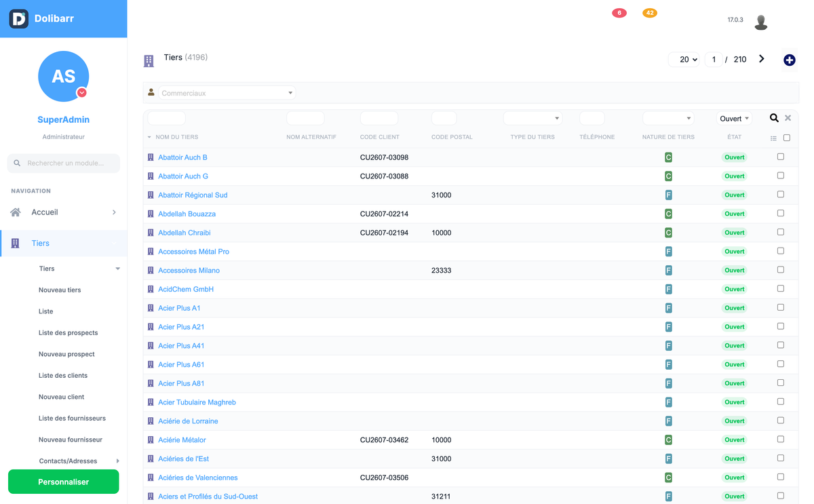Screen dimensions: 814x504
Task: Open Nouveau fournisseur menu item
Action: [71, 440]
